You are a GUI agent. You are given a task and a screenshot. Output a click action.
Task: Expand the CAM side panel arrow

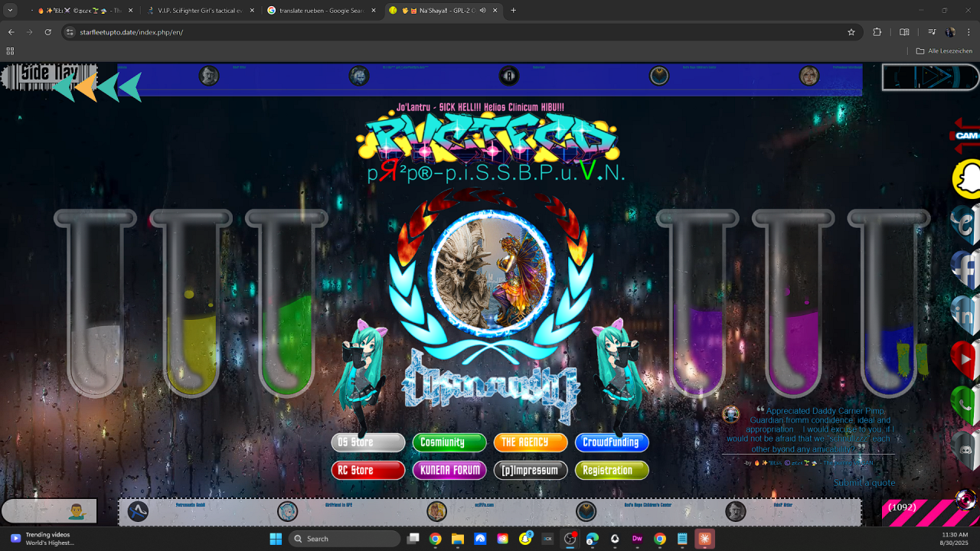(966, 135)
